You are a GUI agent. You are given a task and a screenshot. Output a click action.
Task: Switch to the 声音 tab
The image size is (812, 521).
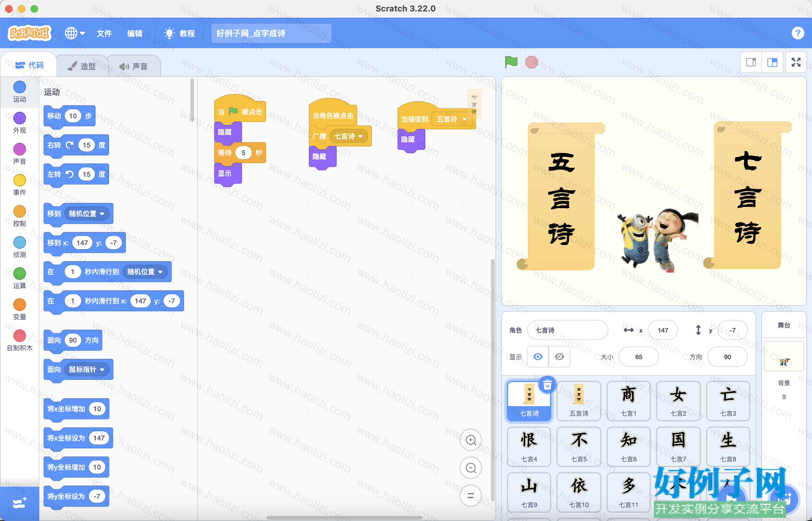[x=134, y=66]
